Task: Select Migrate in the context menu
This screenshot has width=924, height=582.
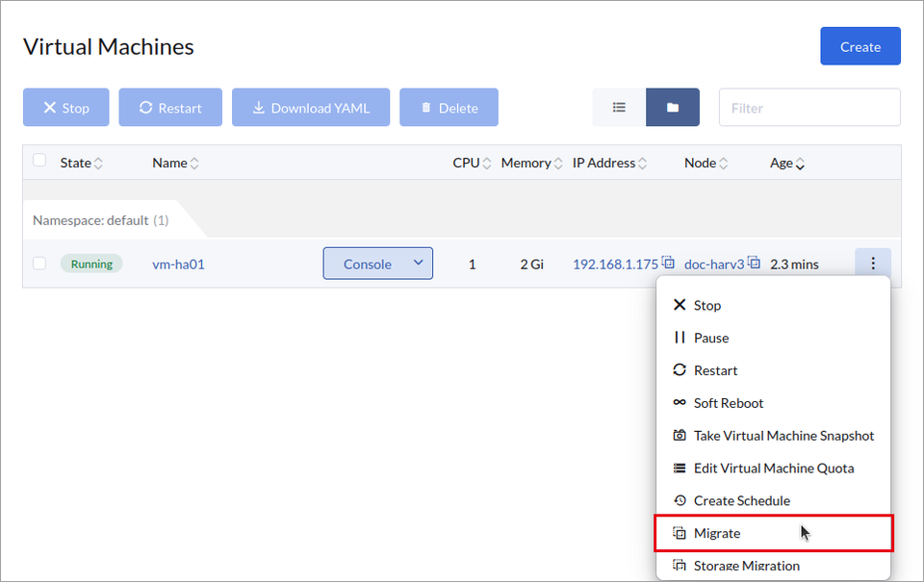Action: click(773, 533)
